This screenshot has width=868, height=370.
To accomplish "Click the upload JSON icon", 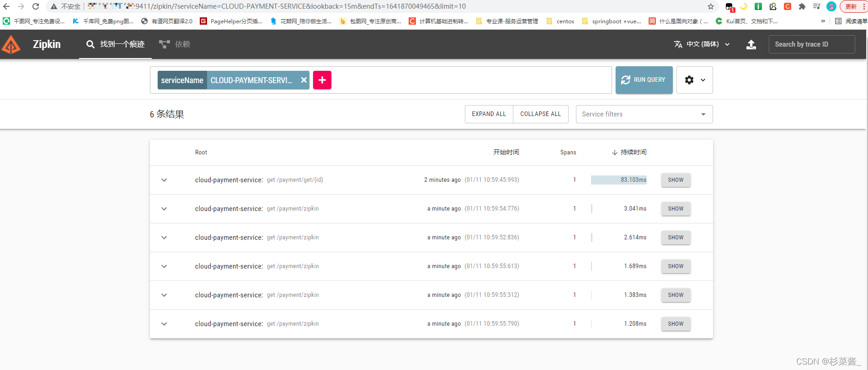I will tap(751, 44).
